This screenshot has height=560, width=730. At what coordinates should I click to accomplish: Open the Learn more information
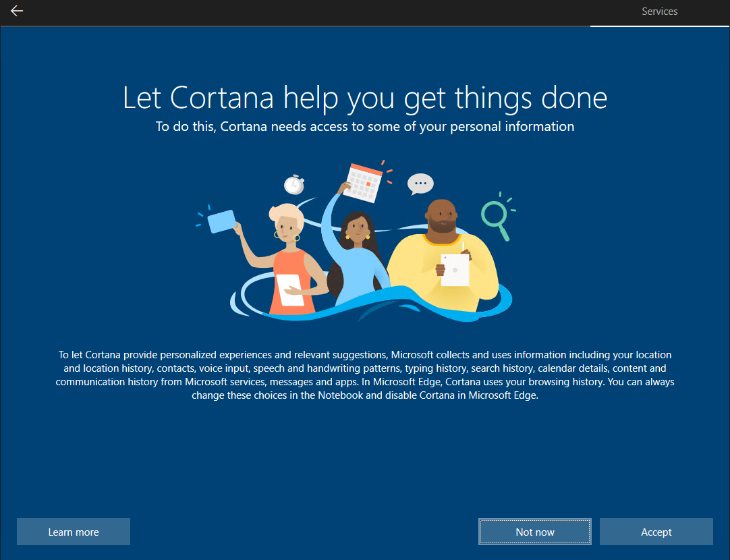click(74, 532)
